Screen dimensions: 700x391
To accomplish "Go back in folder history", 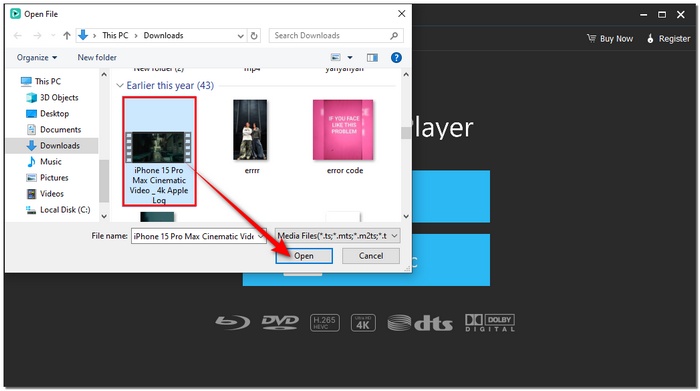I will (x=18, y=36).
